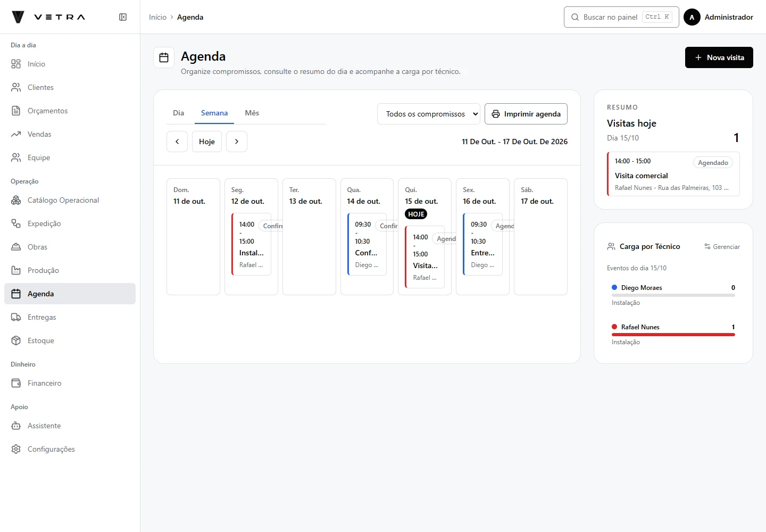The image size is (766, 532).
Task: Select the Dom. 11 de out. day column
Action: click(x=193, y=237)
